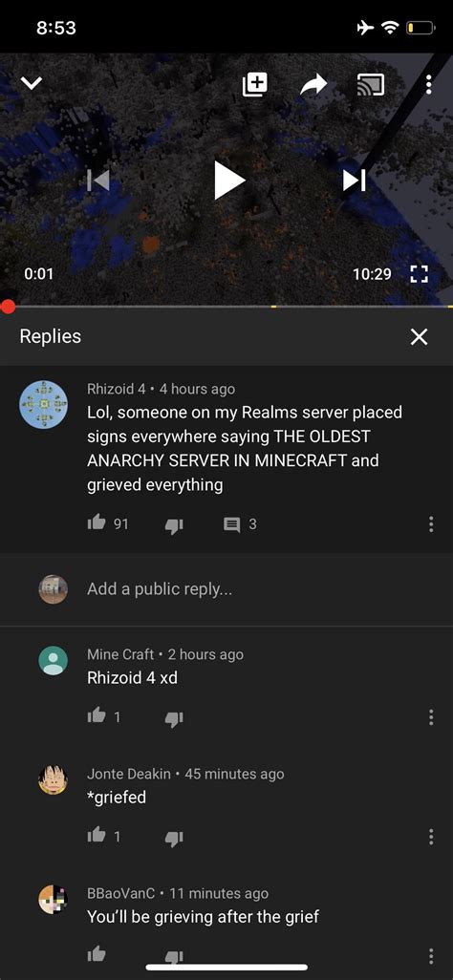Enter fullscreen mode
This screenshot has height=980, width=453.
pyautogui.click(x=419, y=274)
